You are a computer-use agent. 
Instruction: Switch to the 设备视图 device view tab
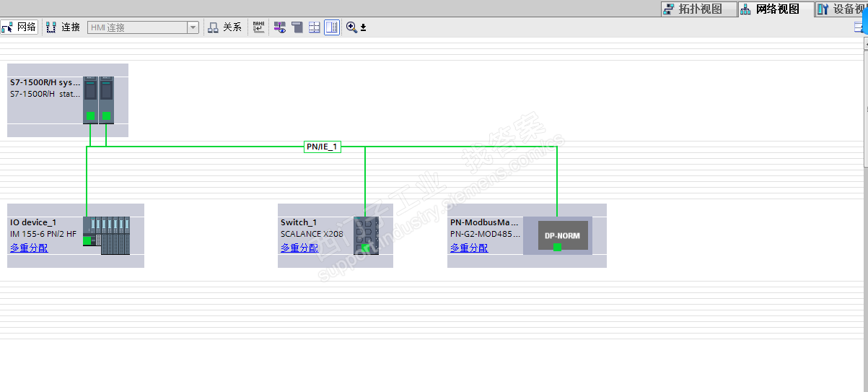tap(841, 9)
